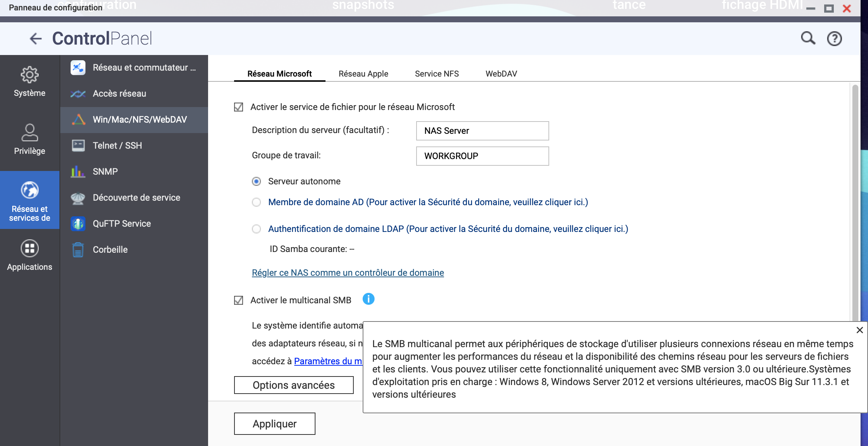Click the Corbeille trash bin icon
This screenshot has width=868, height=446.
pyautogui.click(x=78, y=250)
